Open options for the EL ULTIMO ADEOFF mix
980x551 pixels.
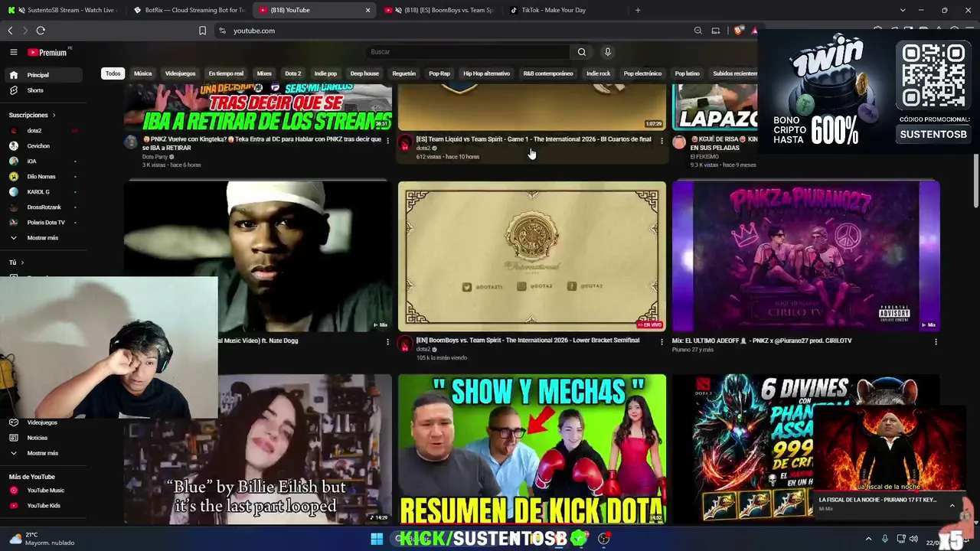[936, 342]
